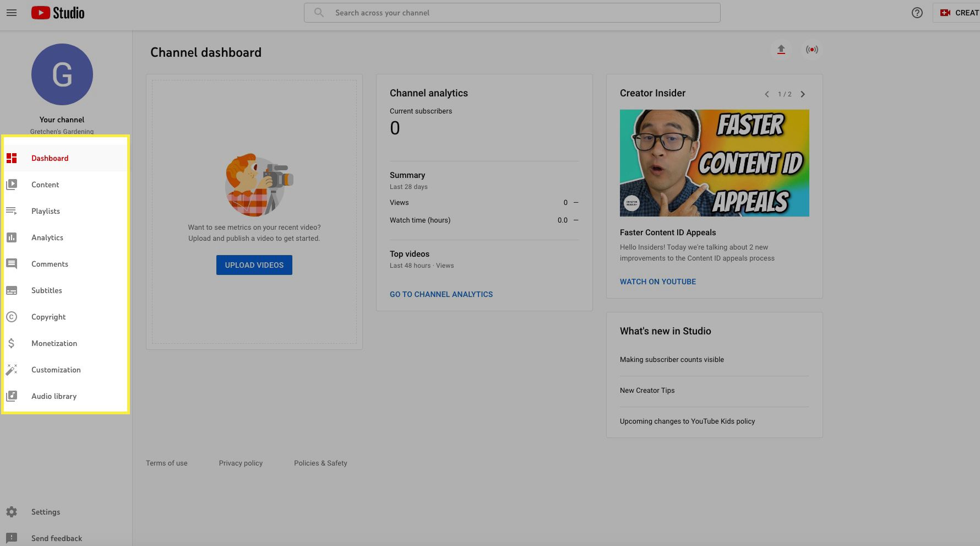Open the Help question mark icon
Image resolution: width=980 pixels, height=546 pixels.
click(917, 13)
